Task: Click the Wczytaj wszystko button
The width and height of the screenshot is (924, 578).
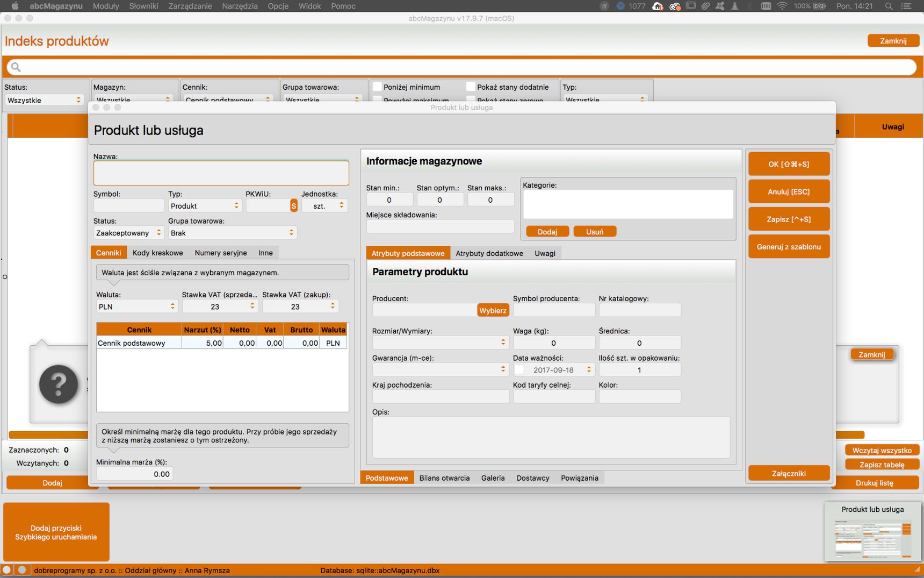Action: click(882, 451)
